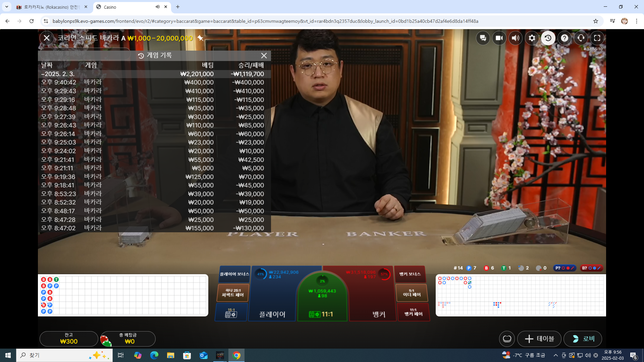Click the live support headset icon
This screenshot has width=644, height=362.
[x=581, y=38]
